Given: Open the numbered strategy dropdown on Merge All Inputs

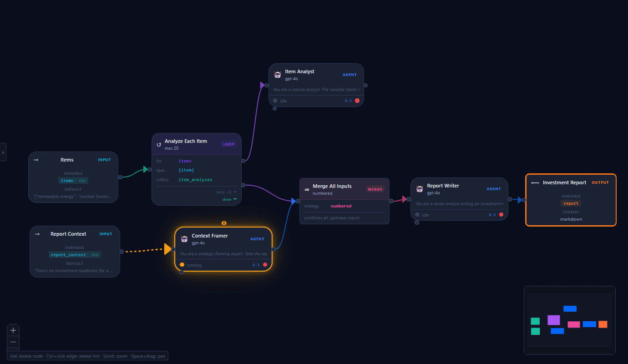Looking at the screenshot, I should 341,206.
